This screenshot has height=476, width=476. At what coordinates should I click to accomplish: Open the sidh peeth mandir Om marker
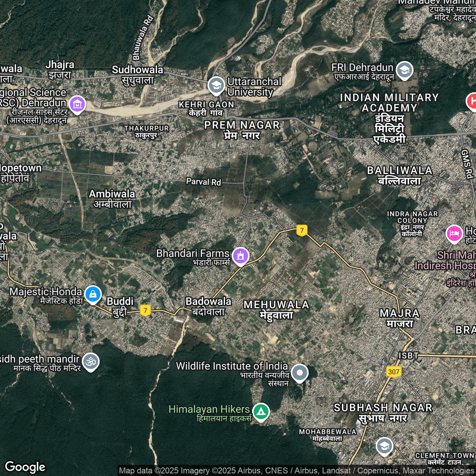tap(91, 361)
